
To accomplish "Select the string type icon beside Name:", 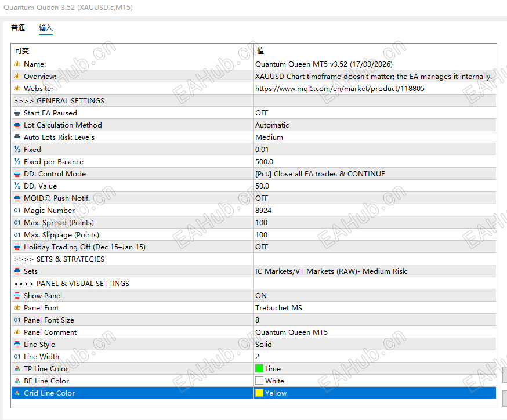I will coord(17,64).
